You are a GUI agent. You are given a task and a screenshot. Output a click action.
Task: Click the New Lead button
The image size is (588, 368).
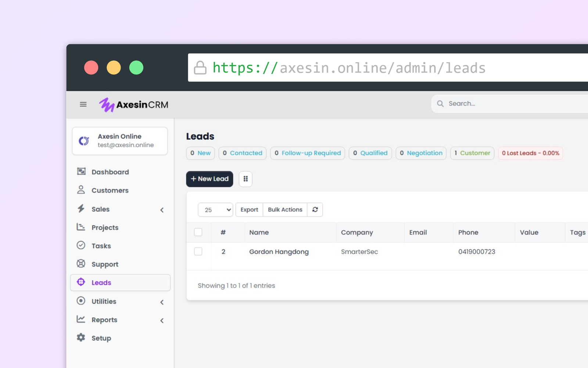[209, 179]
